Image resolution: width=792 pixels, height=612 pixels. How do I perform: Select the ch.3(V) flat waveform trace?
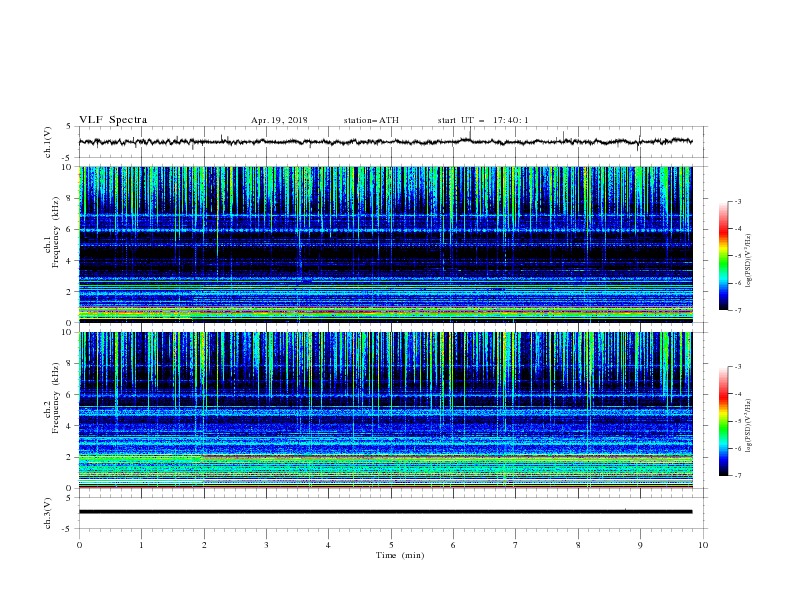[x=385, y=512]
